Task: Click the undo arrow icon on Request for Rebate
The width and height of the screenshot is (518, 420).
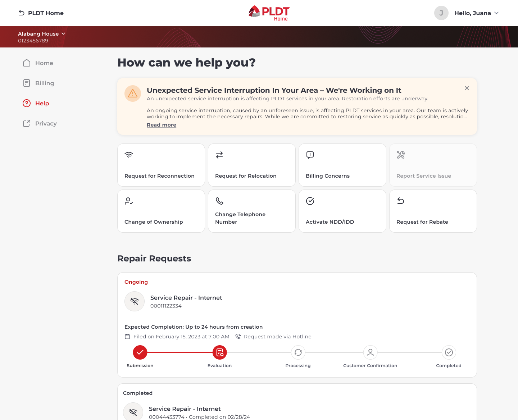Action: 401,201
